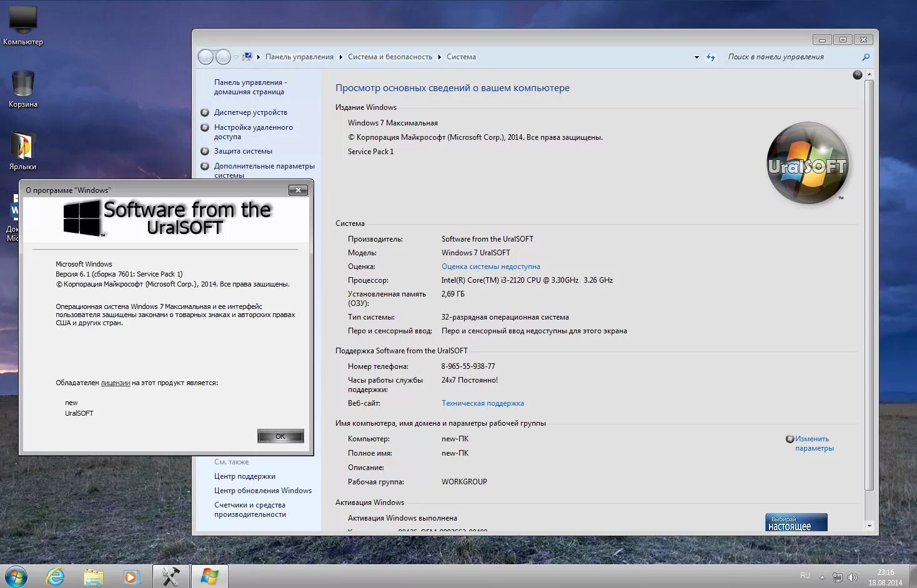Viewport: 917px width, 588px height.
Task: Click scrollbar up arrow in System window
Action: [x=869, y=74]
